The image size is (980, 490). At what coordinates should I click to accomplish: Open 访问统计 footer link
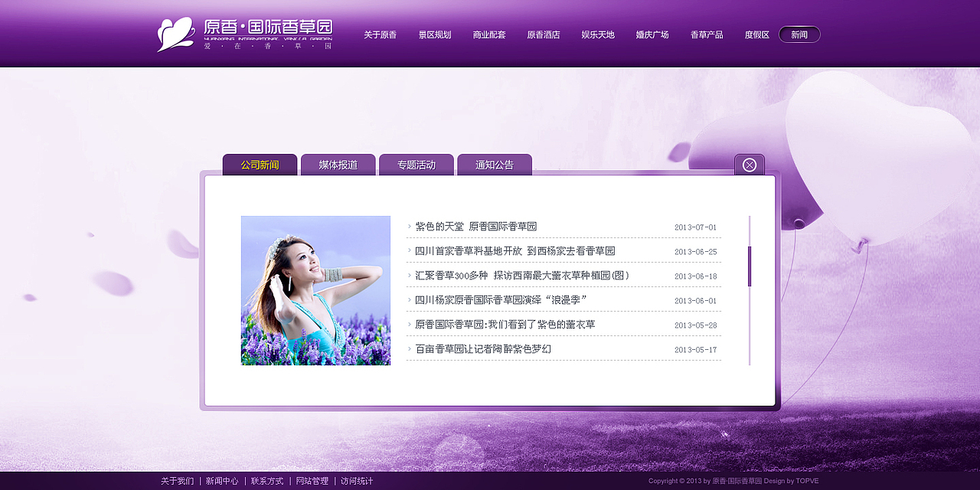click(x=357, y=481)
